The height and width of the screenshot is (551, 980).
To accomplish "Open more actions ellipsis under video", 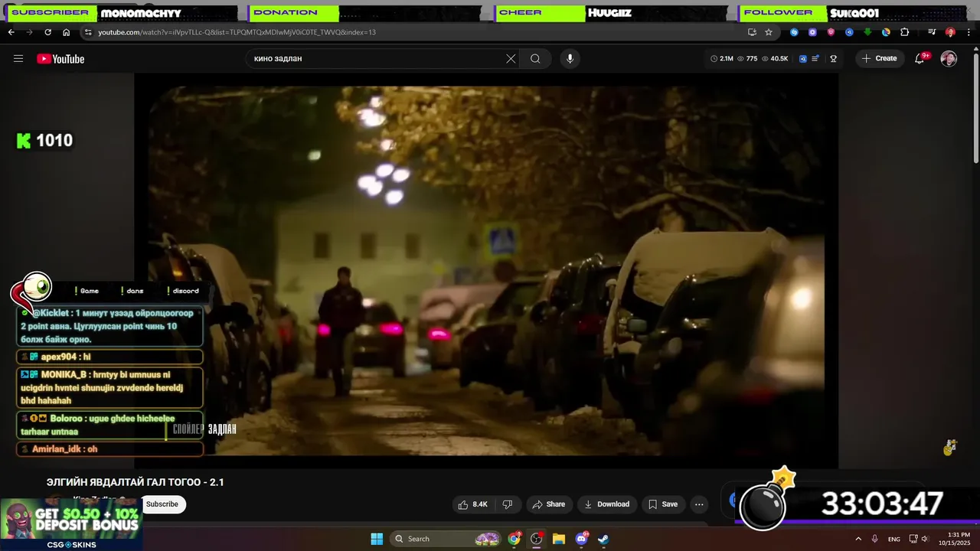I will click(x=699, y=504).
